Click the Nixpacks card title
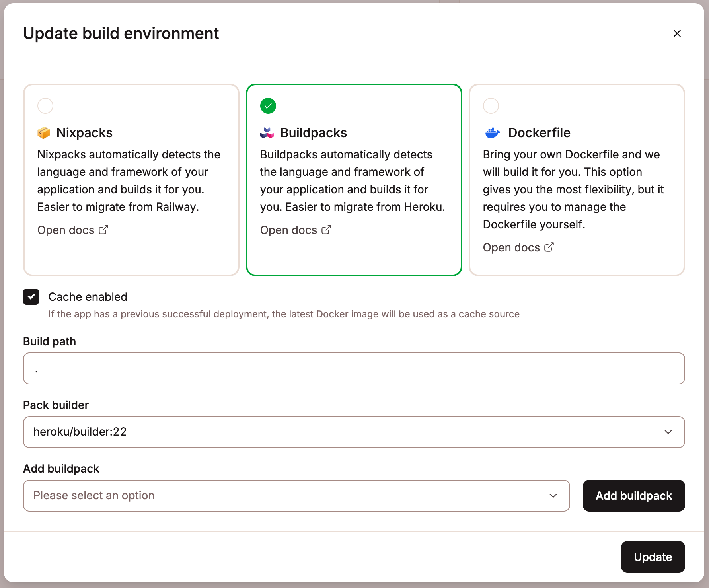Image resolution: width=709 pixels, height=588 pixels. point(84,133)
